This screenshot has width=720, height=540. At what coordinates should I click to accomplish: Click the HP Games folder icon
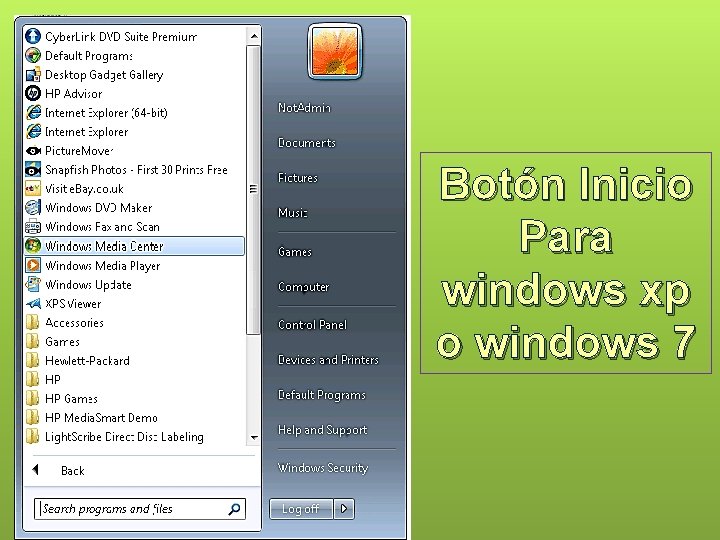[33, 398]
